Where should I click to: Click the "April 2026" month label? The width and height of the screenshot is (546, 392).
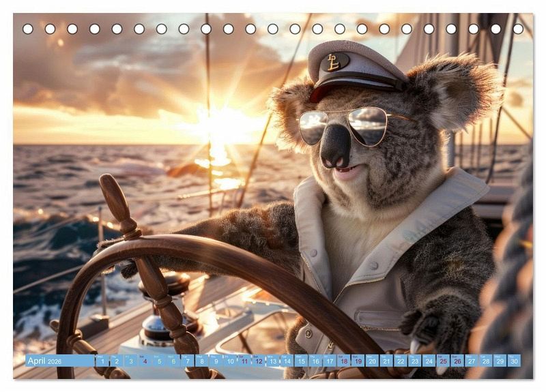coord(44,361)
